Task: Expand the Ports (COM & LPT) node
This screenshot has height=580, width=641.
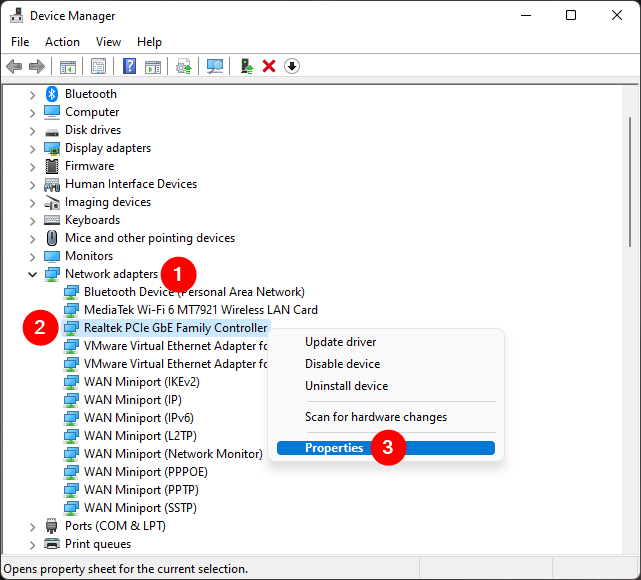Action: [x=32, y=526]
